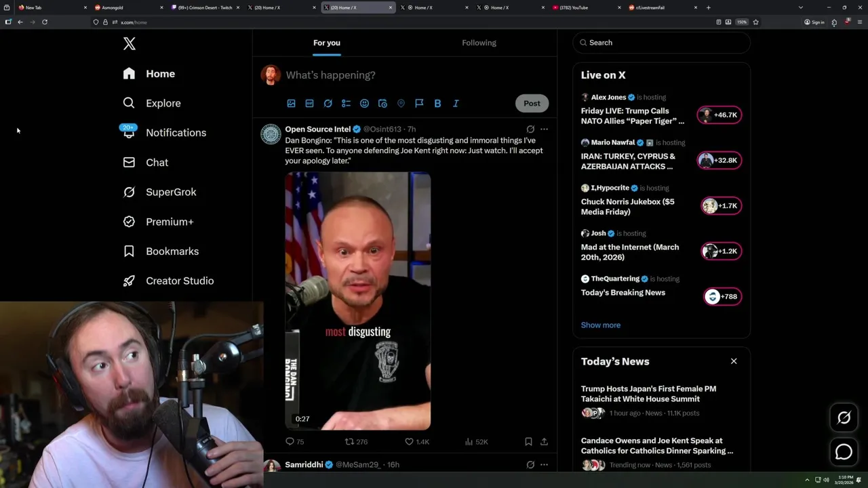The image size is (868, 488).
Task: Switch to the Following tab
Action: tap(479, 43)
